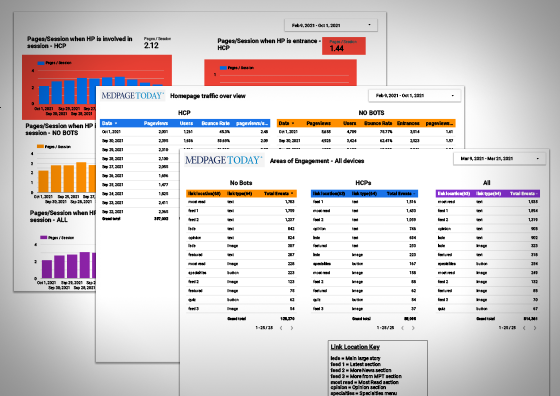560x396 pixels.
Task: Sort HCPs engagement table by Total Events
Action: (401, 194)
